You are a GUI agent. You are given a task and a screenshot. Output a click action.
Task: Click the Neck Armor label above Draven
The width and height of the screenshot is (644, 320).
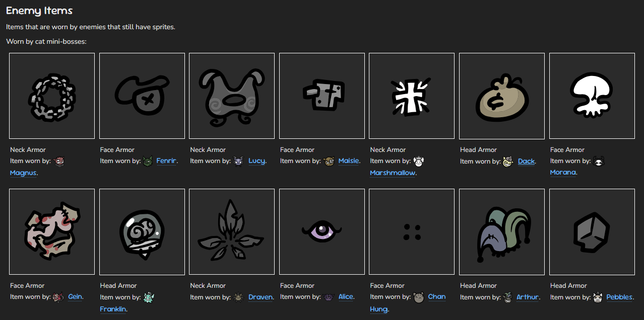pos(208,285)
